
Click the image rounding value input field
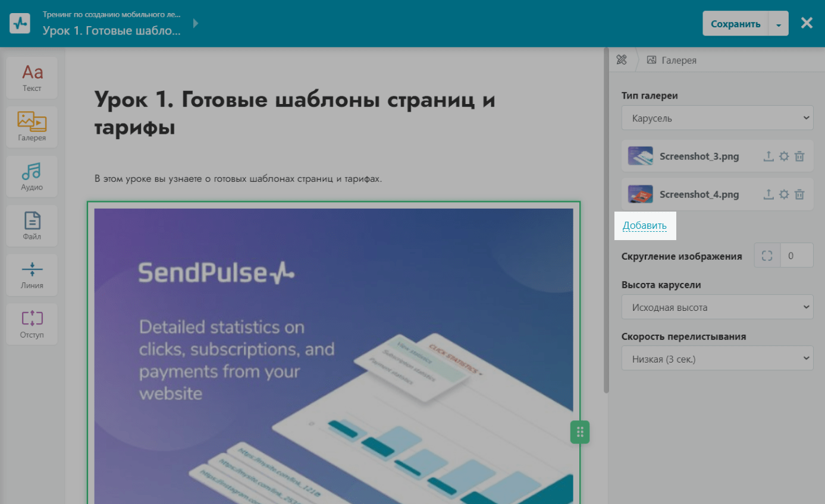[796, 256]
